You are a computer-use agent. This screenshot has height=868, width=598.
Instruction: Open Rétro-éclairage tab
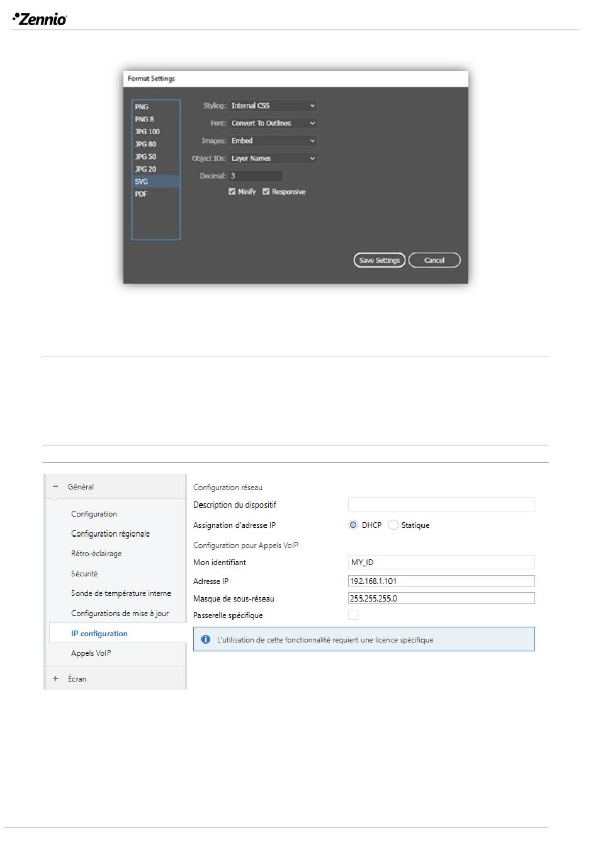[96, 554]
